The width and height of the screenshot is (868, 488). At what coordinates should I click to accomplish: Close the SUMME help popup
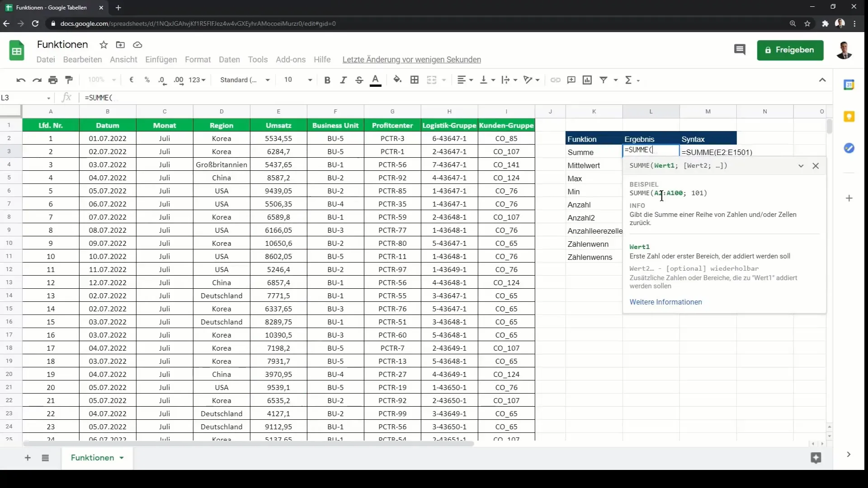(816, 166)
